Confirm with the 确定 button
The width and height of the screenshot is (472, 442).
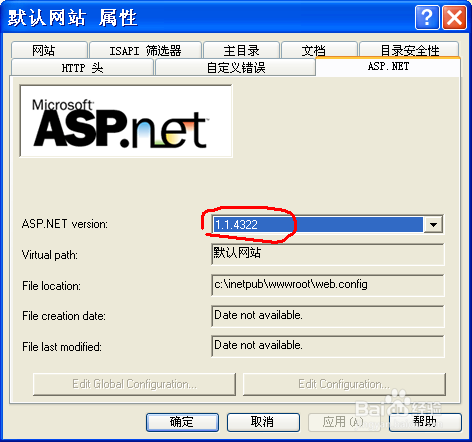tap(182, 422)
